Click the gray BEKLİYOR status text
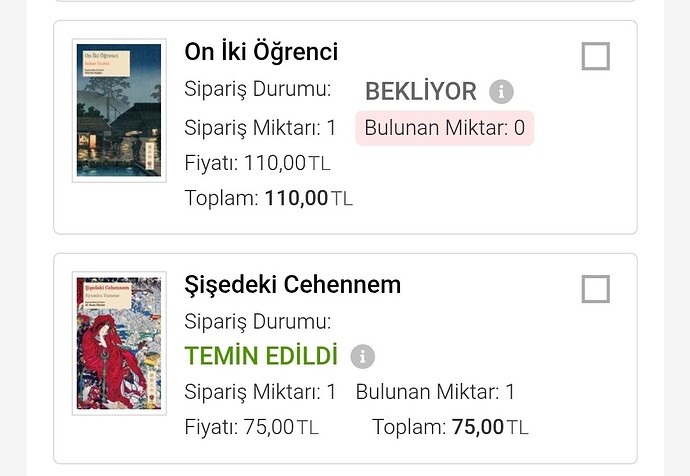The width and height of the screenshot is (690, 476). click(x=421, y=92)
